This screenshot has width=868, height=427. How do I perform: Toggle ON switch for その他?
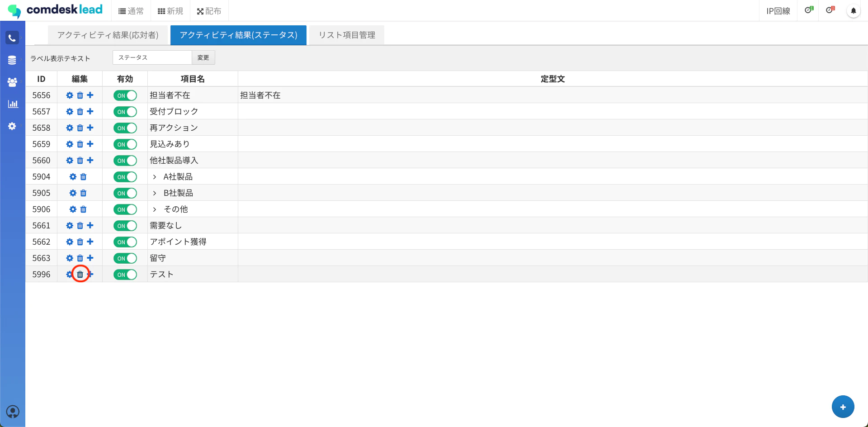[x=125, y=209]
